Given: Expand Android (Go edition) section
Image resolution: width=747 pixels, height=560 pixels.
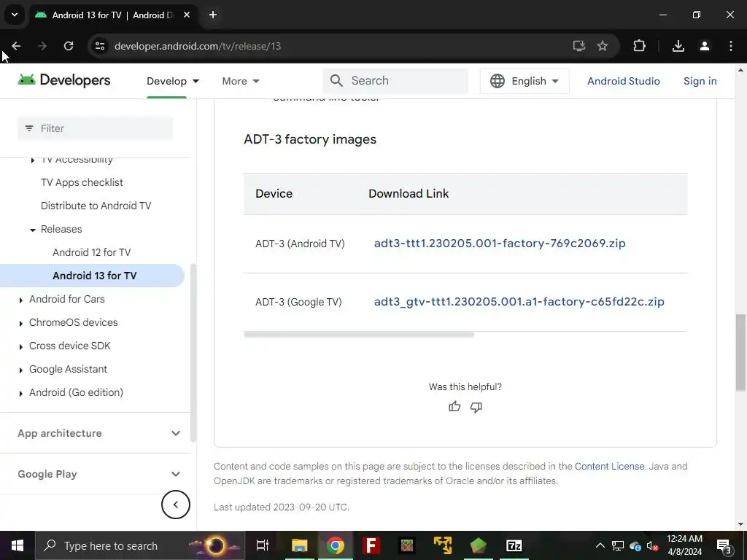Looking at the screenshot, I should pyautogui.click(x=20, y=393).
